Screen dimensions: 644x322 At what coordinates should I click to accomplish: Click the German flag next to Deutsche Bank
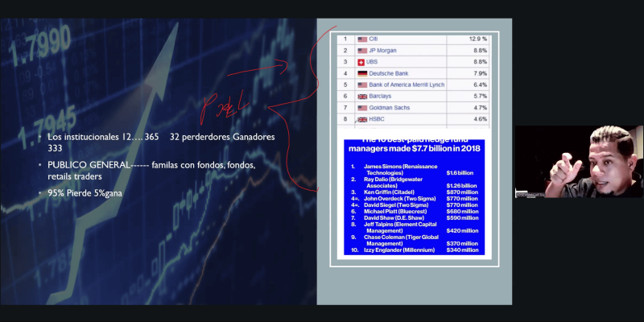362,73
